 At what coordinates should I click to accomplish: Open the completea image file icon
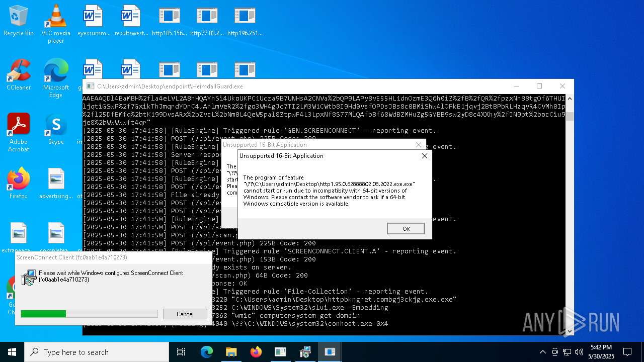tap(56, 237)
